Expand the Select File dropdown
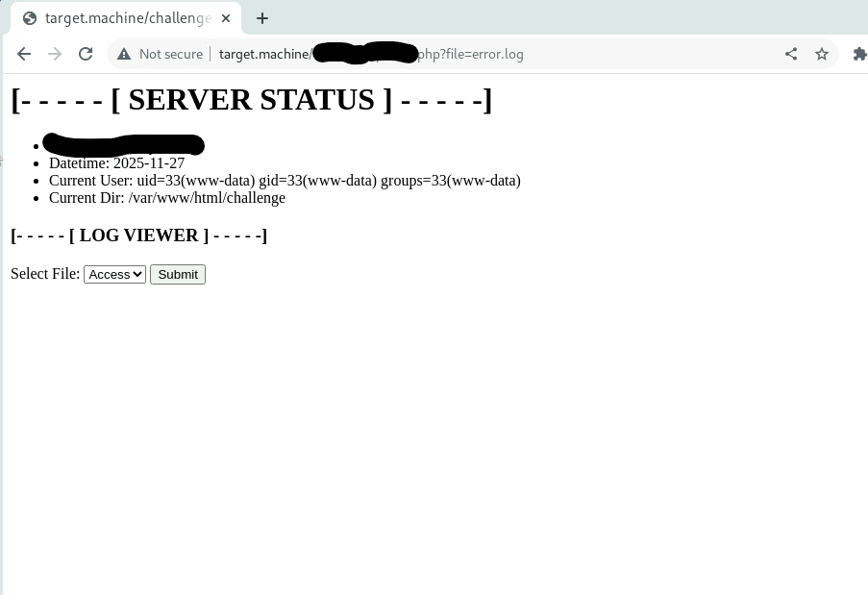 coord(114,274)
